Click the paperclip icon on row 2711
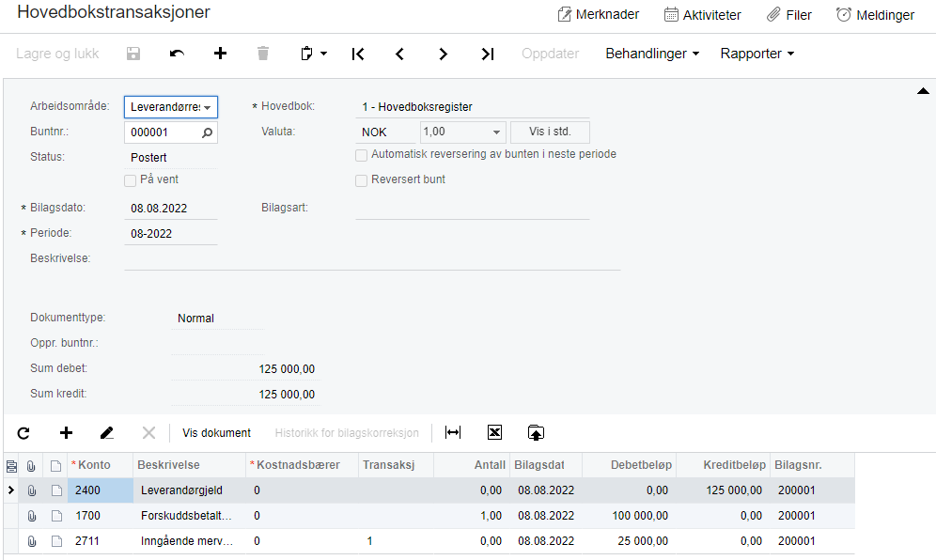Screen dimensions: 936x560 (x=32, y=541)
